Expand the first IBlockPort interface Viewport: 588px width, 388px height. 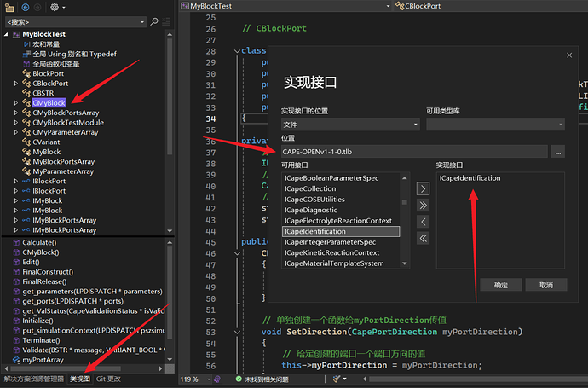[x=15, y=181]
